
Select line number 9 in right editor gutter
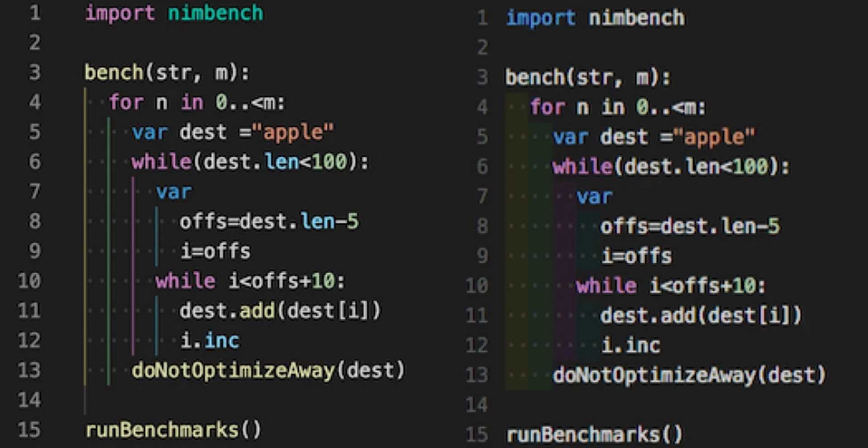[482, 257]
